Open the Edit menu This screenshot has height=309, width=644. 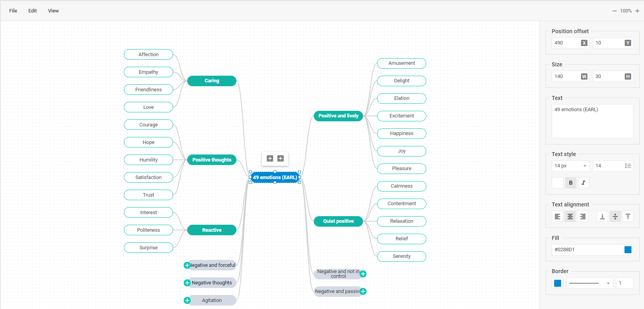pyautogui.click(x=32, y=11)
